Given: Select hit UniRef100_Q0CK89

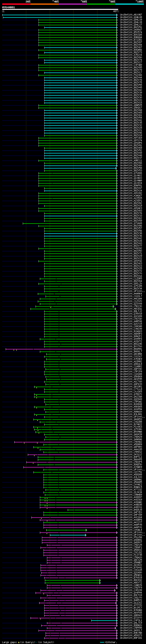Looking at the screenshot, I should pos(131,316).
